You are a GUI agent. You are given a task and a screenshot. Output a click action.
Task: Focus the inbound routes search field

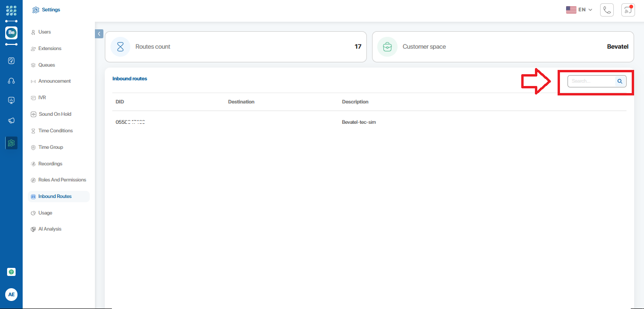[592, 81]
